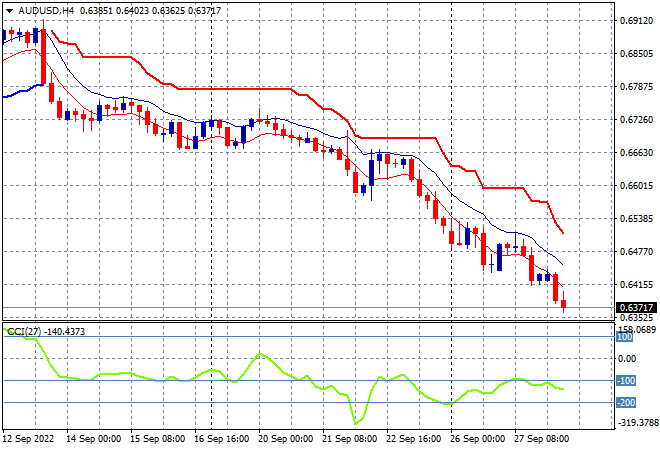Select CCI scale value -319.3788
660x450 pixels.
point(638,422)
